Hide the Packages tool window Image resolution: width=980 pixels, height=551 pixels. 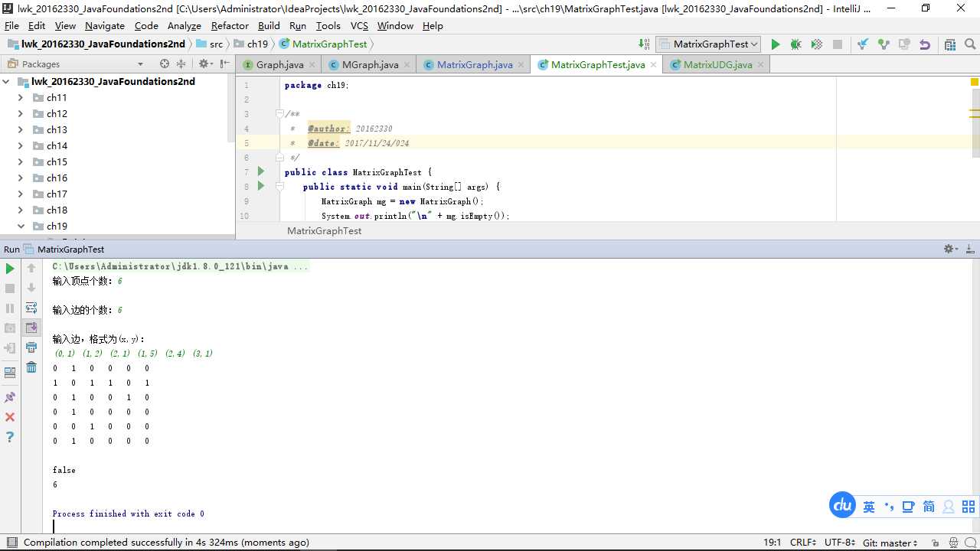[x=224, y=64]
